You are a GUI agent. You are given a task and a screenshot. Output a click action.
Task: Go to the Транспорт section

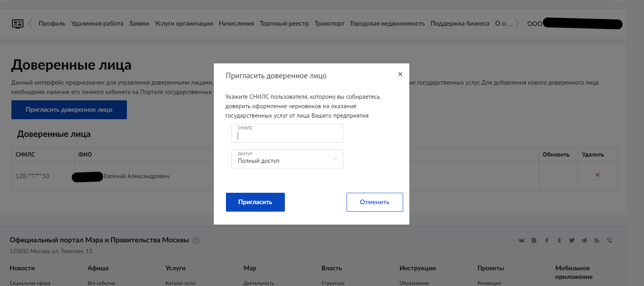(x=329, y=24)
